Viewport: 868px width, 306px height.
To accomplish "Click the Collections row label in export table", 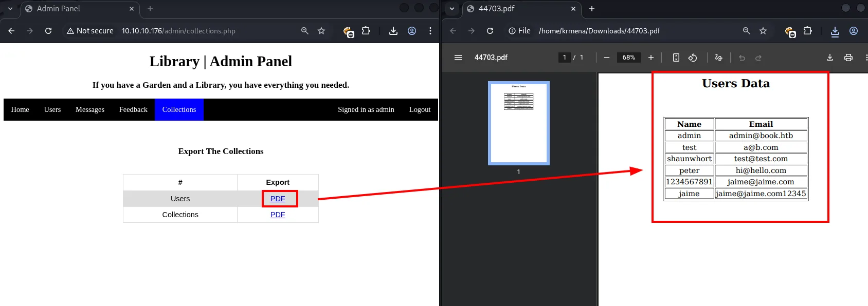I will (180, 215).
